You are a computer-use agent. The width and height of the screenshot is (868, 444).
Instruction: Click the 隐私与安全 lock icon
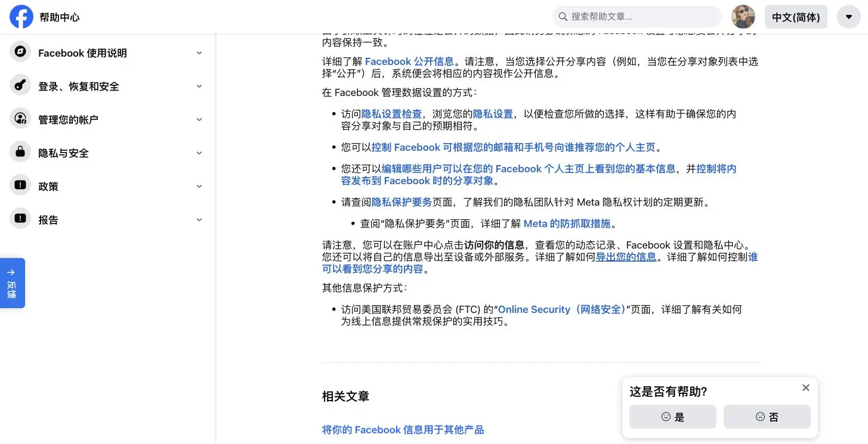(x=20, y=152)
